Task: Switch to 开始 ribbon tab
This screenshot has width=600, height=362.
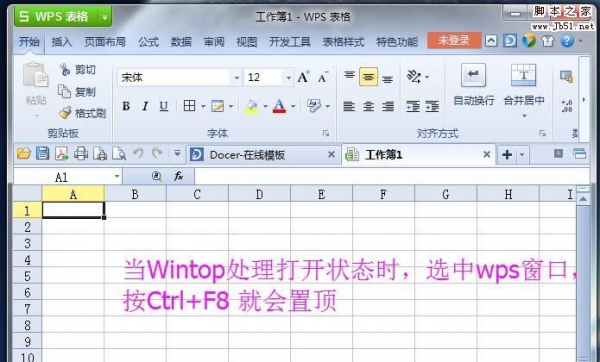Action: pos(29,41)
